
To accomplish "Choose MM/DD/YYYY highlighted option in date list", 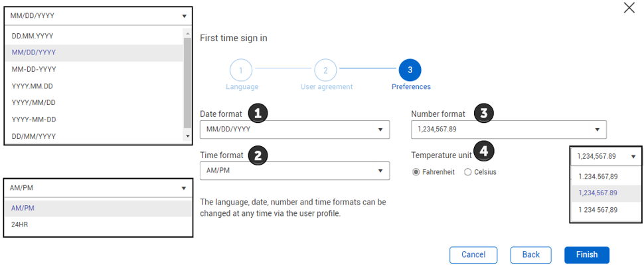I will tap(94, 52).
